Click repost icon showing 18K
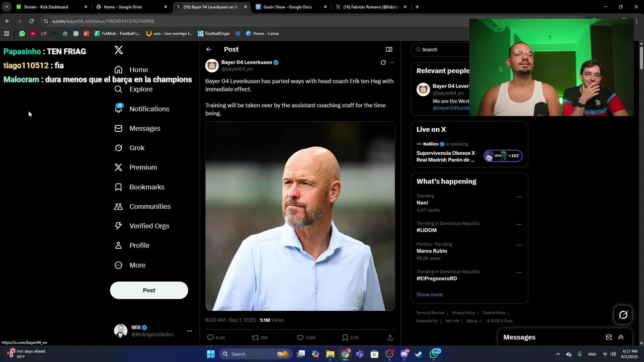Viewport: 644px width, 362px height. (255, 338)
